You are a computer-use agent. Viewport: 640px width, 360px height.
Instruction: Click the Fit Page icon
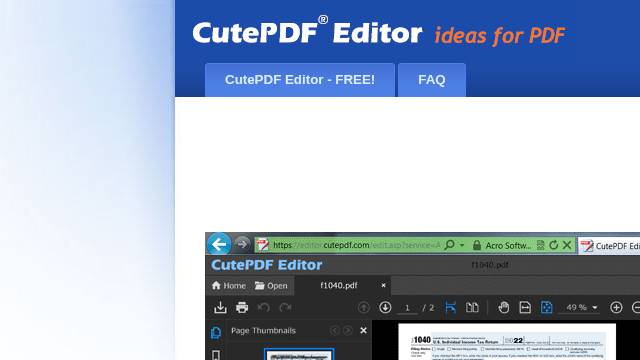pos(547,307)
